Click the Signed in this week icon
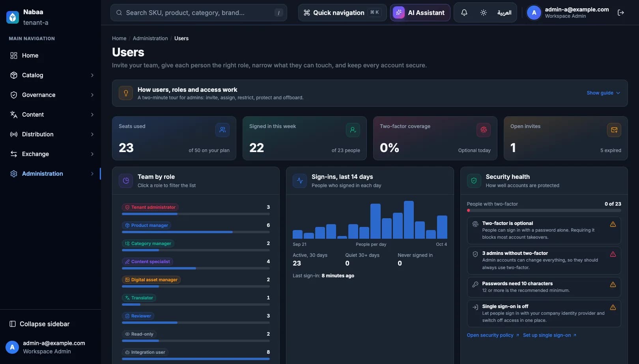This screenshot has height=364, width=639. [x=353, y=130]
